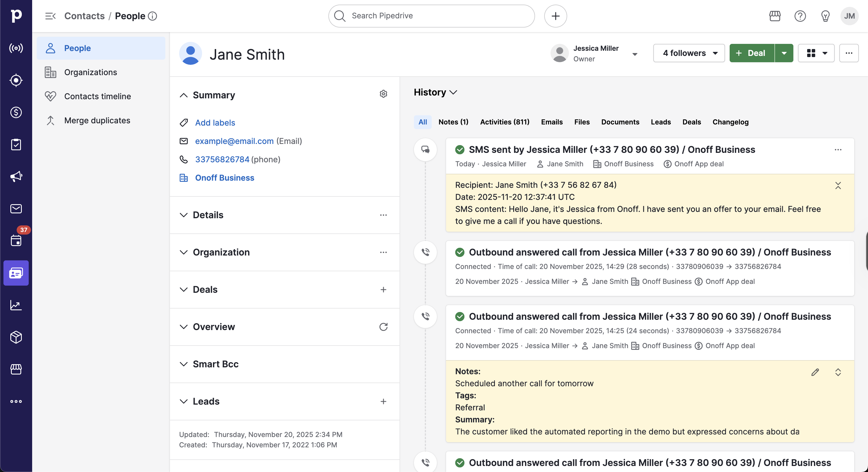
Task: Open Merge duplicates menu item
Action: click(x=101, y=120)
